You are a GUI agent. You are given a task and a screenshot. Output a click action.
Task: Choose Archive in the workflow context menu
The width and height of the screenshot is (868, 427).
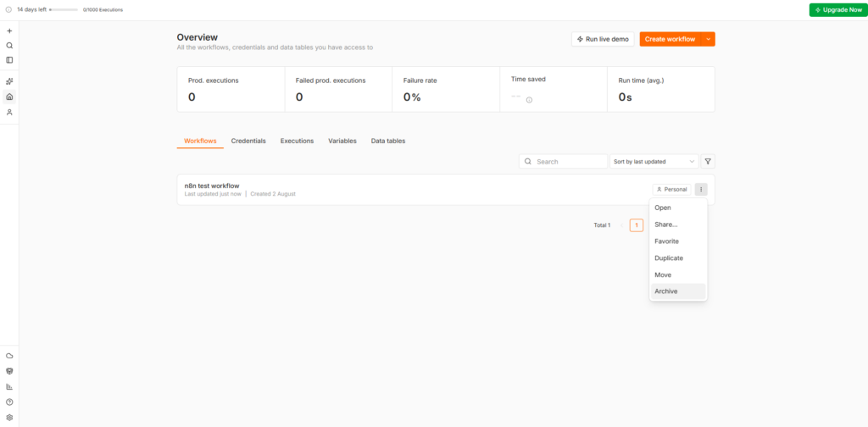[x=678, y=291]
